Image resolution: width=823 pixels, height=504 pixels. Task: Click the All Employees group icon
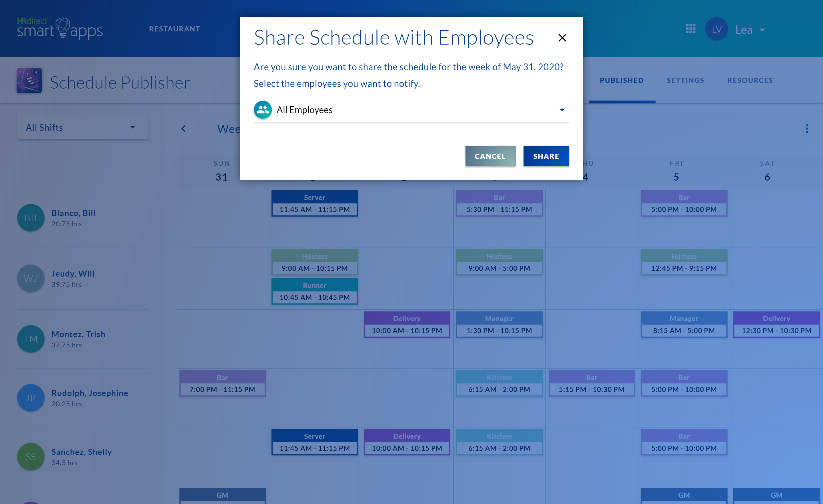263,110
